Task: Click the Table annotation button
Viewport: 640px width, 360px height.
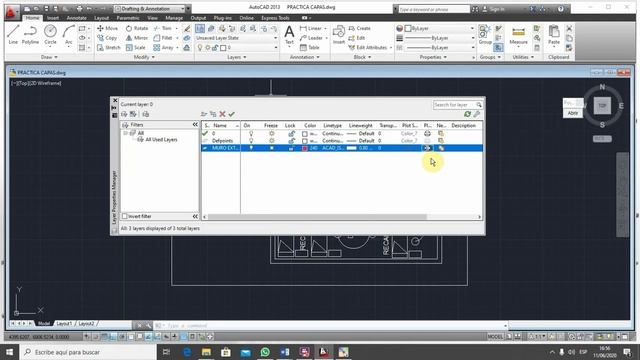Action: click(310, 48)
